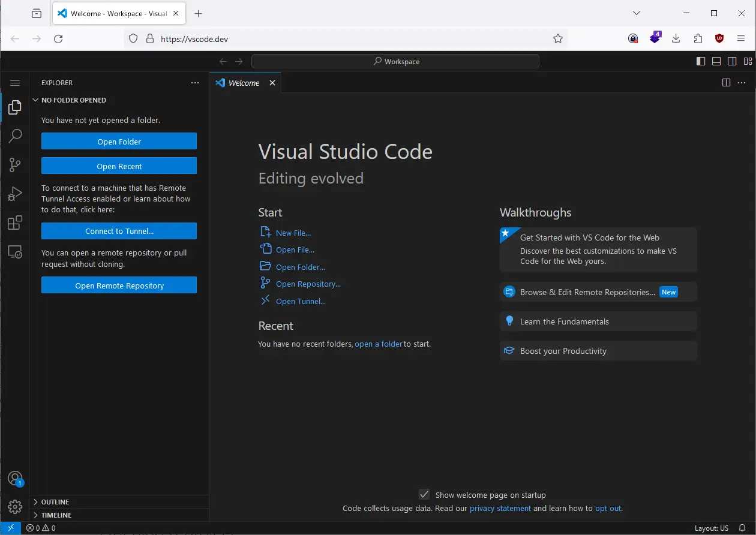Open the Accounts menu icon
Image resolution: width=756 pixels, height=535 pixels.
click(x=15, y=479)
